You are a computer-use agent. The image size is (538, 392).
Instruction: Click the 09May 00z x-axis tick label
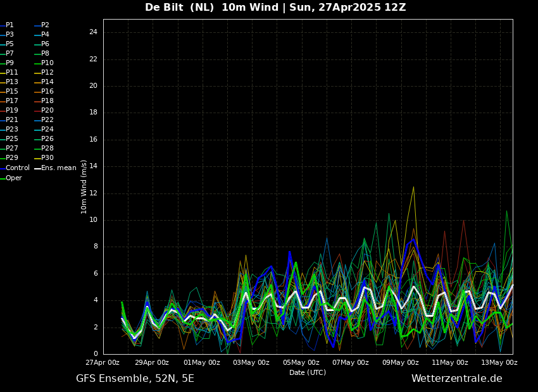pos(400,362)
